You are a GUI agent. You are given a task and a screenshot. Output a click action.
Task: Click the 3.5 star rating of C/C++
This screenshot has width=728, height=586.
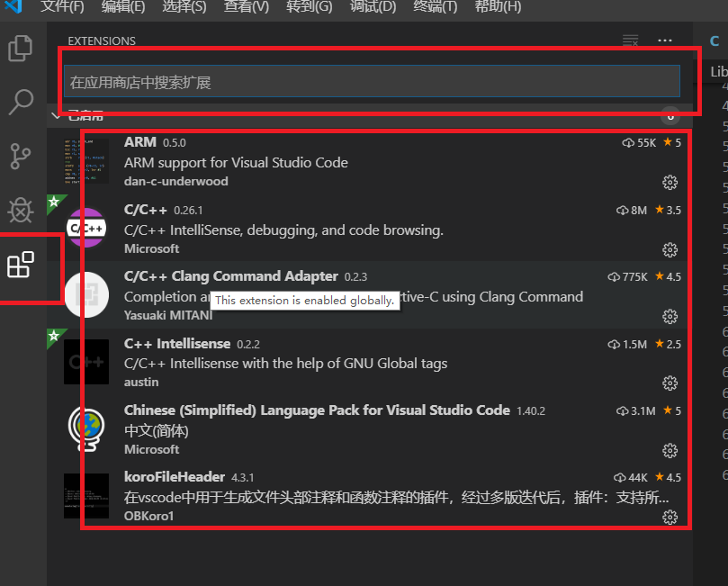(x=668, y=211)
